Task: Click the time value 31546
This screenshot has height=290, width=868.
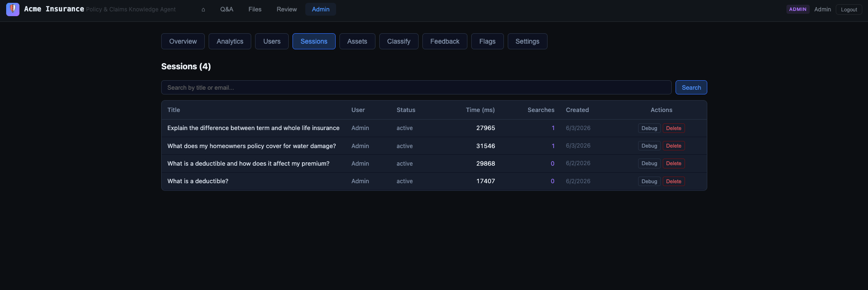Action: (485, 146)
